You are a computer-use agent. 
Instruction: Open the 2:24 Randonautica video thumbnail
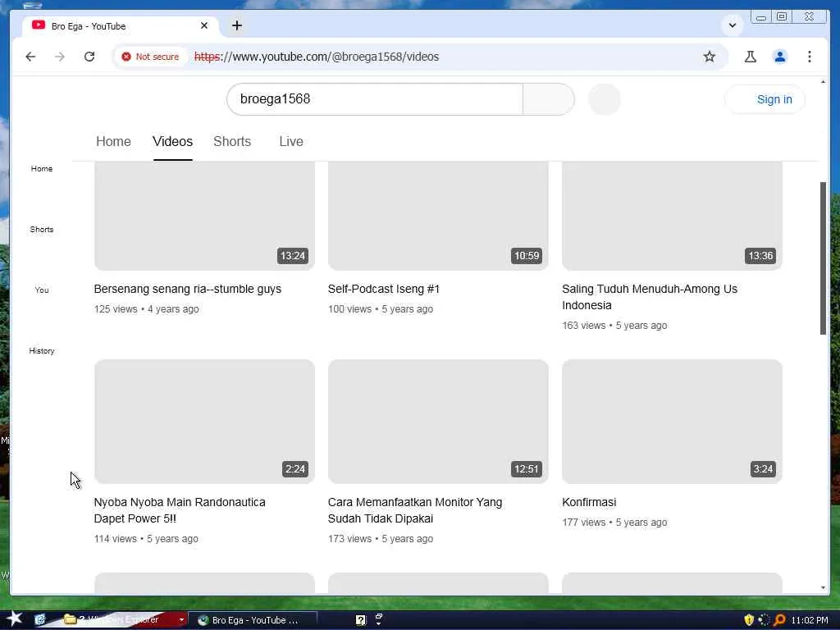(x=204, y=422)
